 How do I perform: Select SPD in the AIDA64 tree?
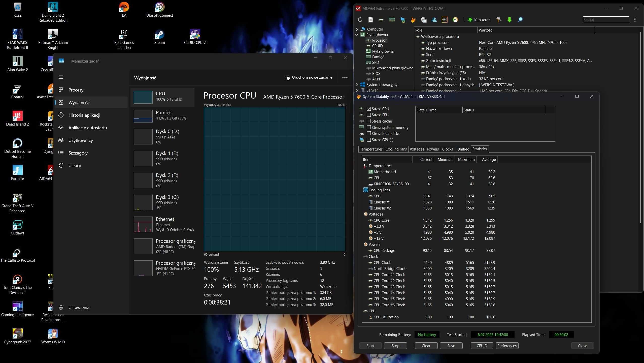pyautogui.click(x=375, y=63)
